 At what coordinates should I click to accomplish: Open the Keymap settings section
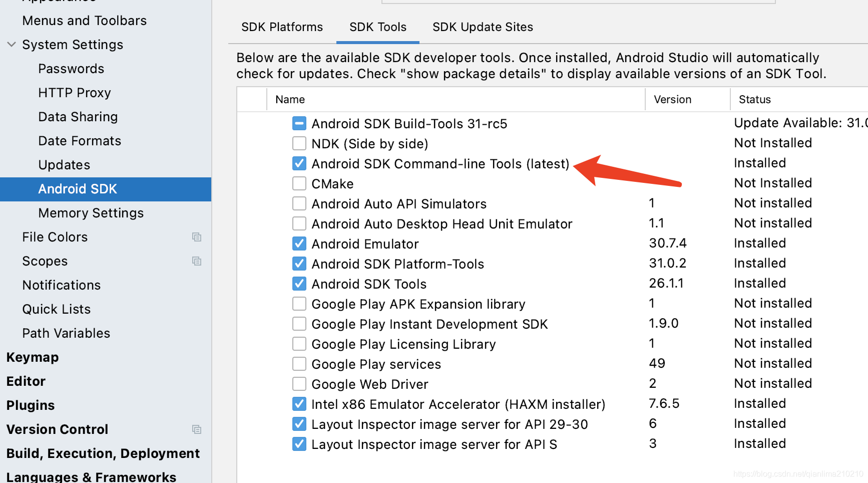(33, 357)
